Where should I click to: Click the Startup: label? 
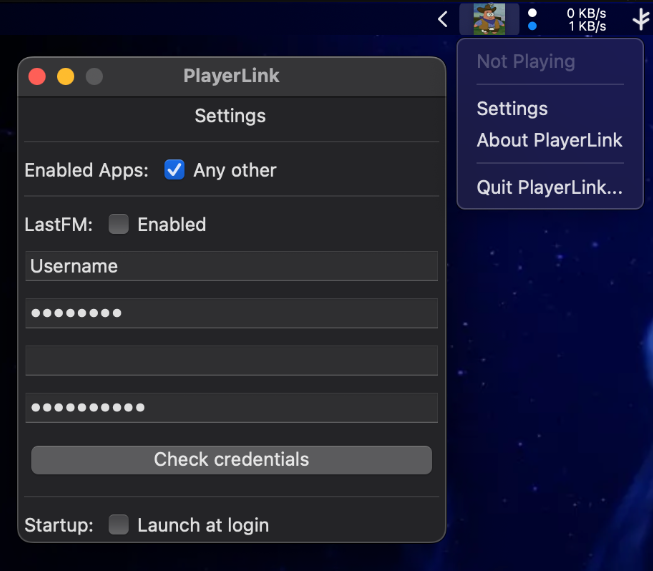(x=59, y=525)
